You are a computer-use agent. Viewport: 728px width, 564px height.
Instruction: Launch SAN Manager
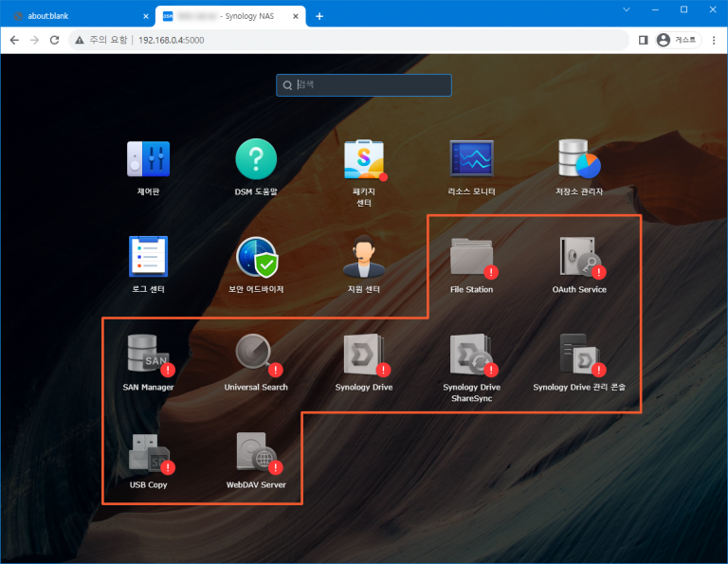click(151, 355)
